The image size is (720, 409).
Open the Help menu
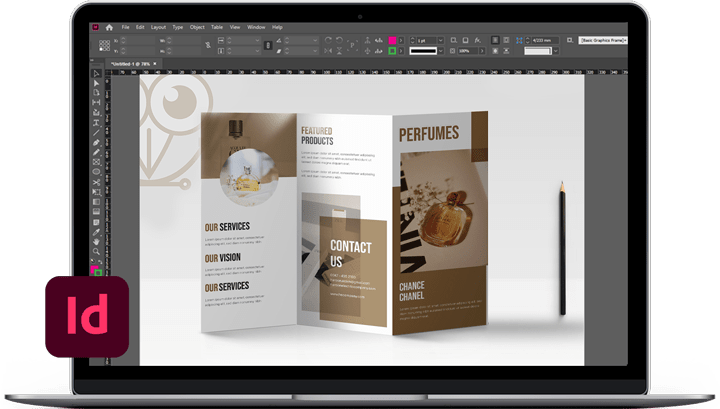click(x=277, y=28)
